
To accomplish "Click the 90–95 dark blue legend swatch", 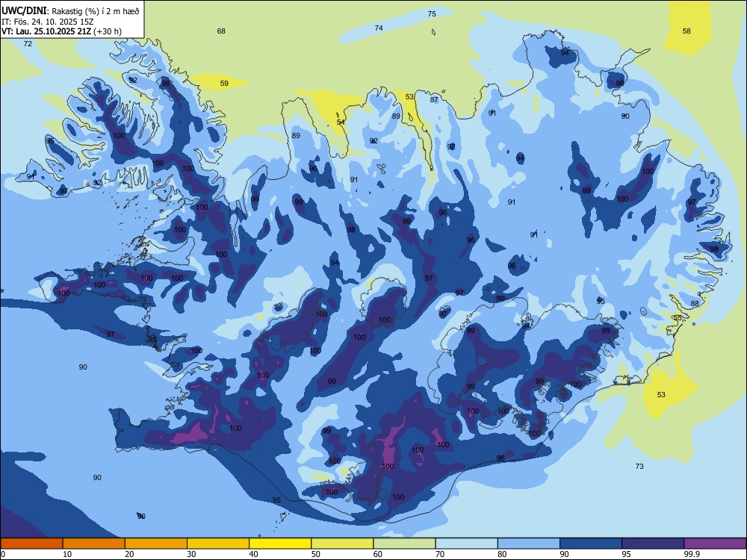I will pyautogui.click(x=591, y=544).
